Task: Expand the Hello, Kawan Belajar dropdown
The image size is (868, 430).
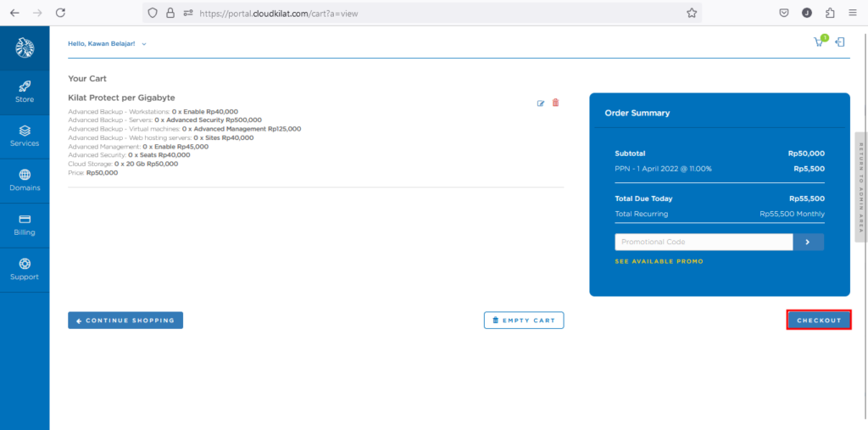Action: click(107, 43)
